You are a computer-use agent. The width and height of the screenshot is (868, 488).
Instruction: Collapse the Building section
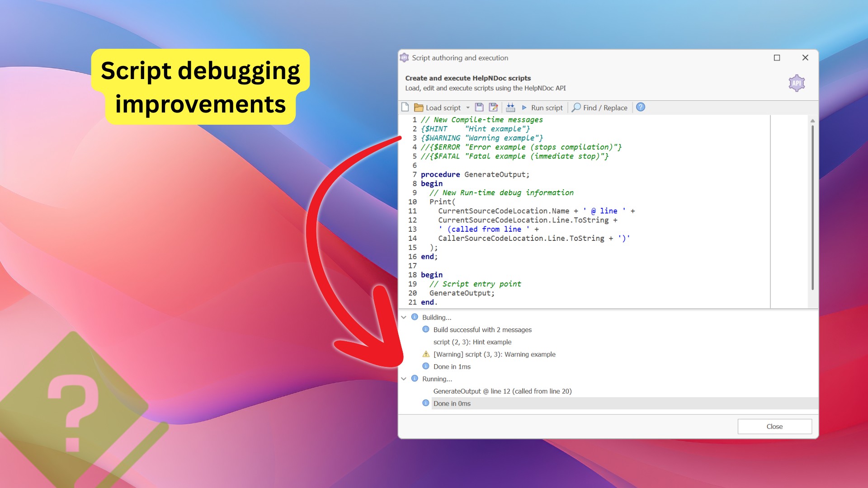click(x=405, y=317)
